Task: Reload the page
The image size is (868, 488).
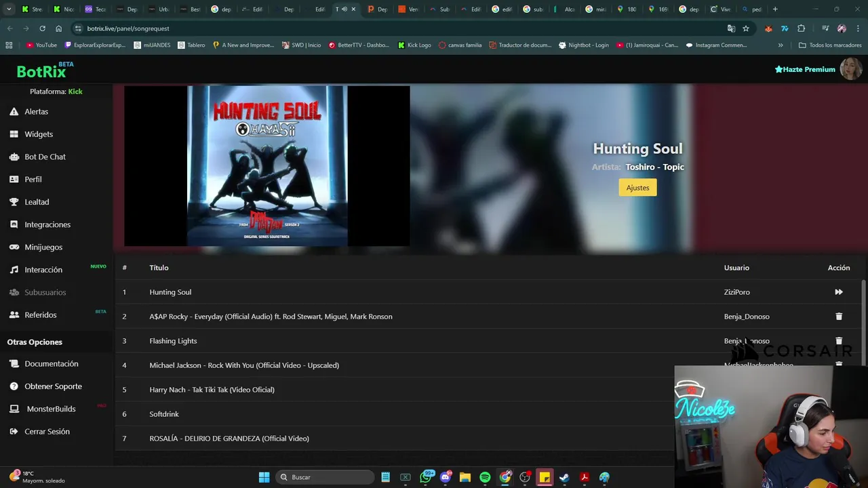Action: [x=42, y=28]
